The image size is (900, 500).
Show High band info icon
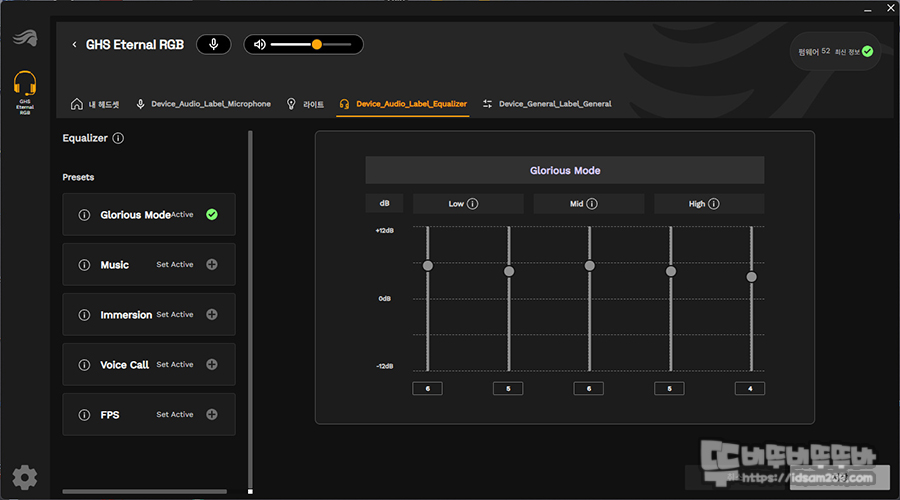pyautogui.click(x=713, y=204)
